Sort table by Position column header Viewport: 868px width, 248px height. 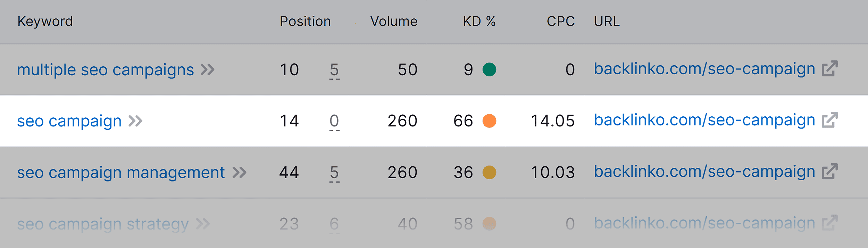(305, 22)
